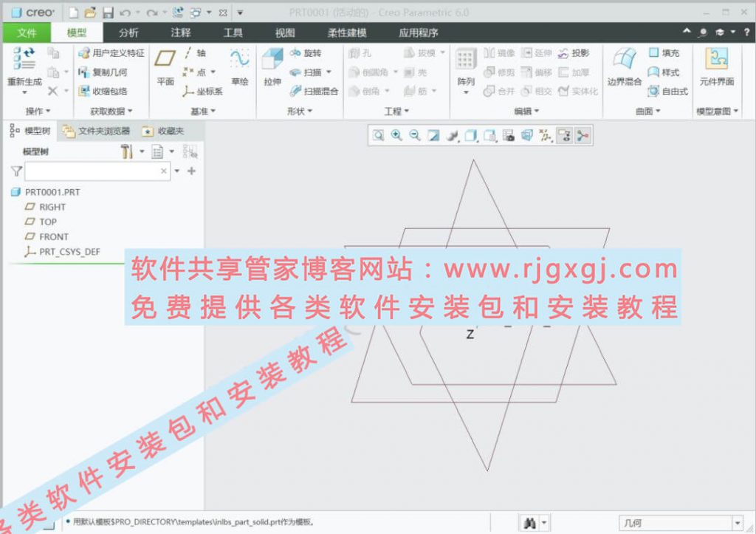Switch to the 注释 ribbon tab
The image size is (756, 534).
pos(181,32)
